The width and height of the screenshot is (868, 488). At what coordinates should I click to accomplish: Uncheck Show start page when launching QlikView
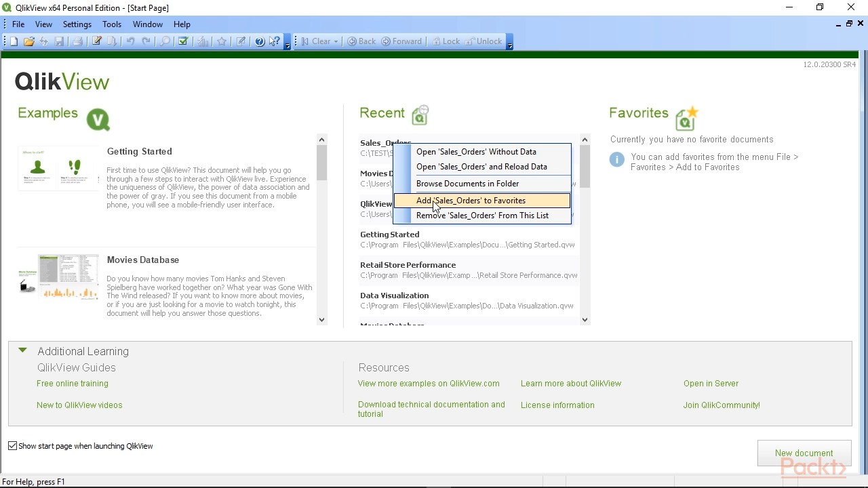click(x=12, y=446)
